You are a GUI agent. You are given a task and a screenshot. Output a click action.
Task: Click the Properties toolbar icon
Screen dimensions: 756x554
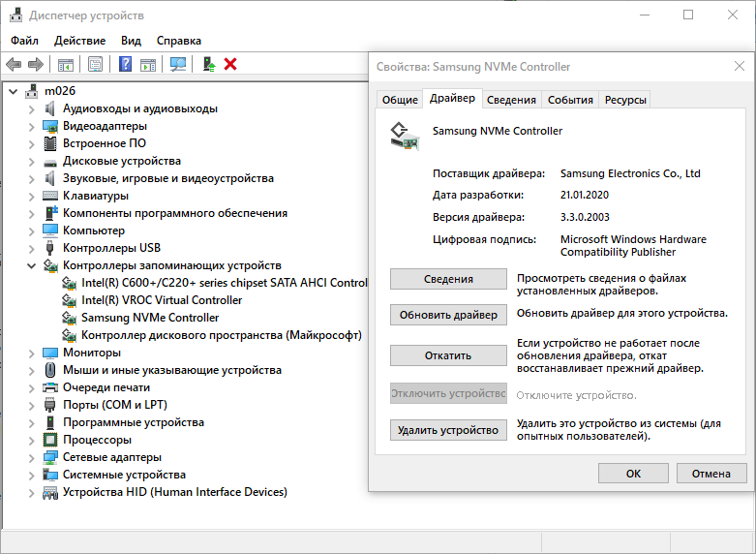pos(96,64)
